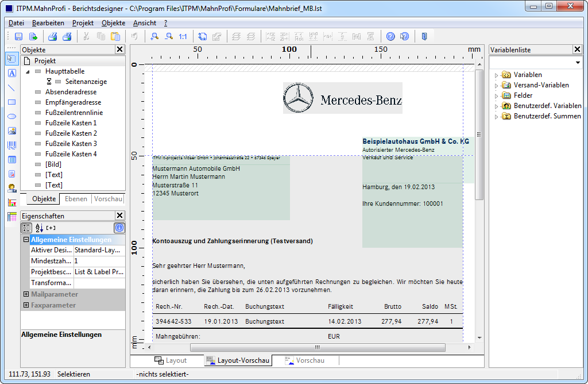
Task: Close the Variablenliste panel with its X
Action: [577, 49]
